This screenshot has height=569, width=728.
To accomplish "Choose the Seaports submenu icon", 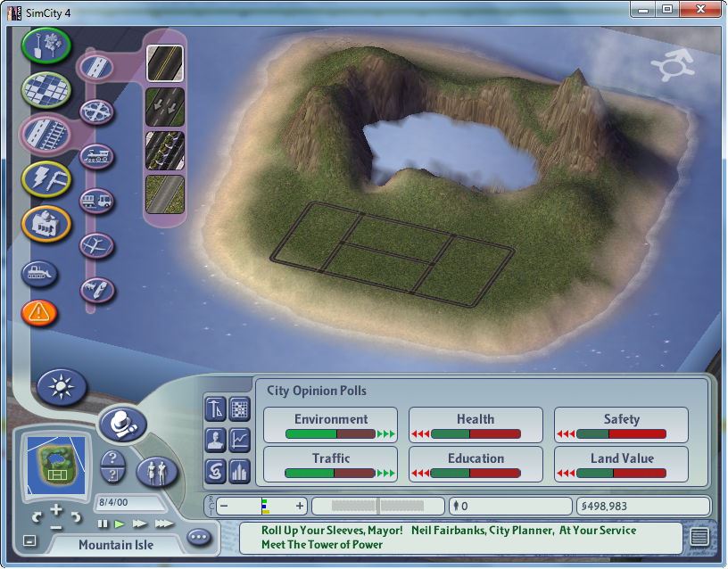I will pos(96,290).
